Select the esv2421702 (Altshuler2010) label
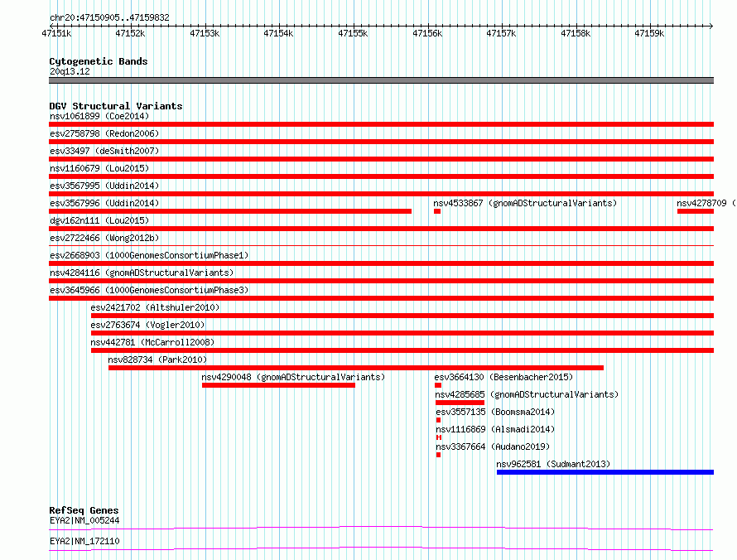Screen dimensions: 737x560 pyautogui.click(x=155, y=307)
